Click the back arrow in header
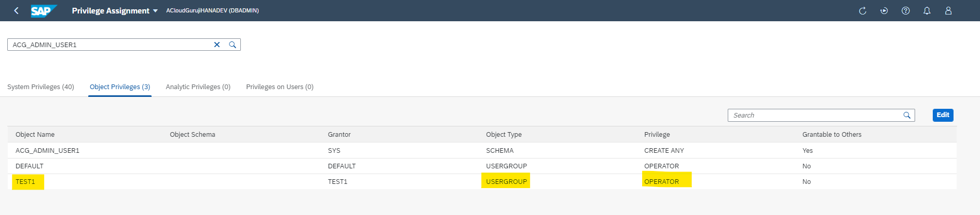The image size is (980, 215). pyautogui.click(x=17, y=10)
